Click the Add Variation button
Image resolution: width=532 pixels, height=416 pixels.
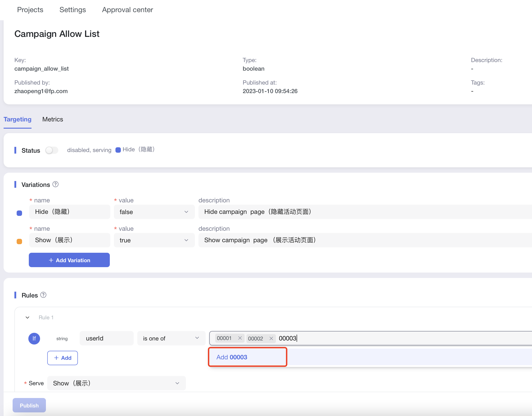point(69,260)
